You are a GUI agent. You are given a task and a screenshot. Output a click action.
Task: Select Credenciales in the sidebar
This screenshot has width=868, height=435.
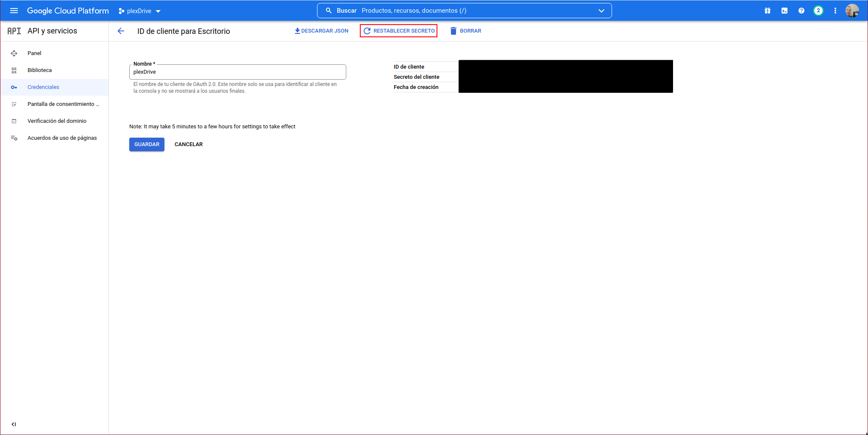tap(43, 87)
